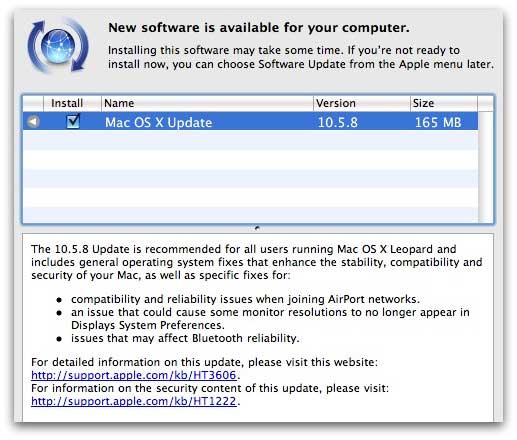Viewport: 517px width, 440px height.
Task: Click the restart-required arrow icon on the Mac OS X Update row
Action: tap(33, 122)
